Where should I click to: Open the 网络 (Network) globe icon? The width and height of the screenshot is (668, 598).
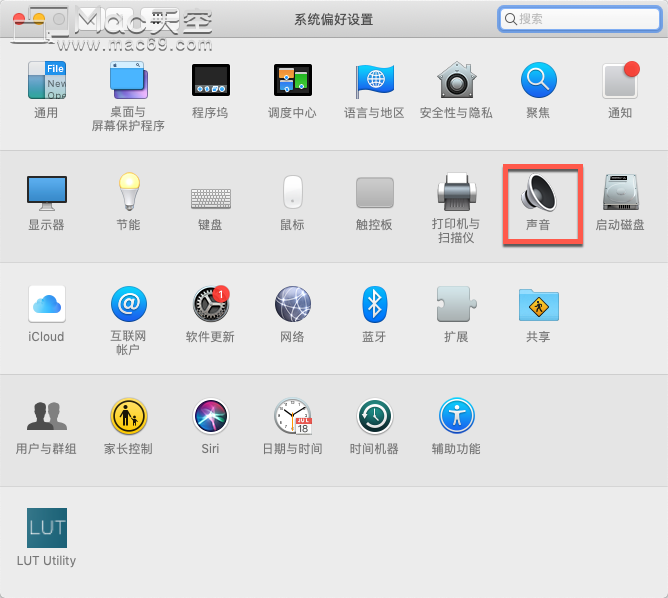[x=293, y=304]
